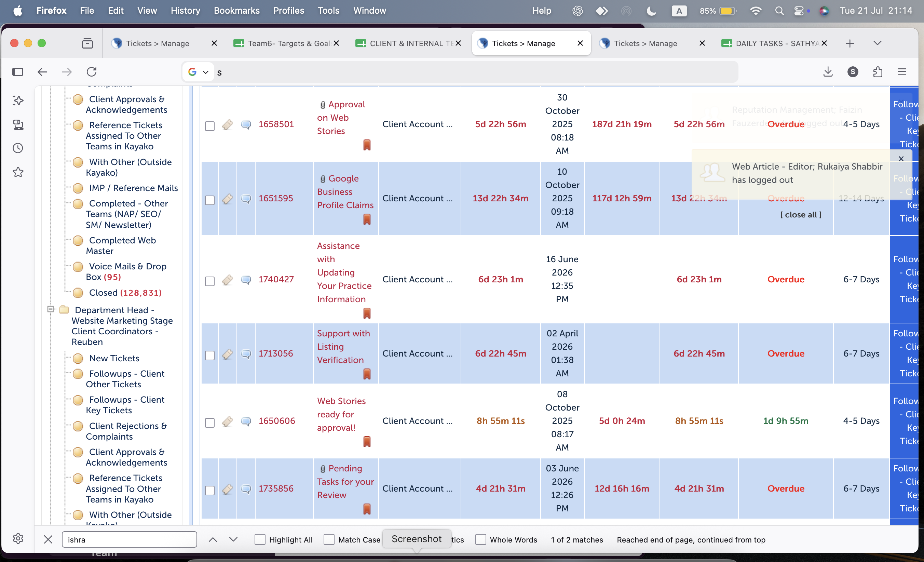
Task: Click close all notifications link
Action: pyautogui.click(x=801, y=215)
